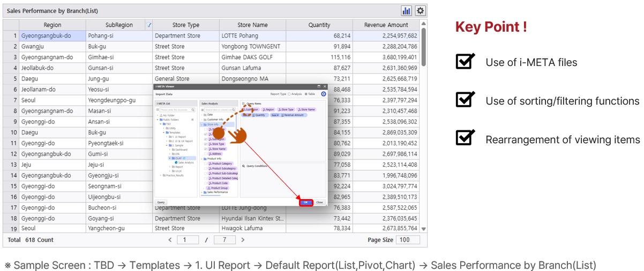The width and height of the screenshot is (644, 271).
Task: Click the Page Size input field
Action: pyautogui.click(x=408, y=240)
